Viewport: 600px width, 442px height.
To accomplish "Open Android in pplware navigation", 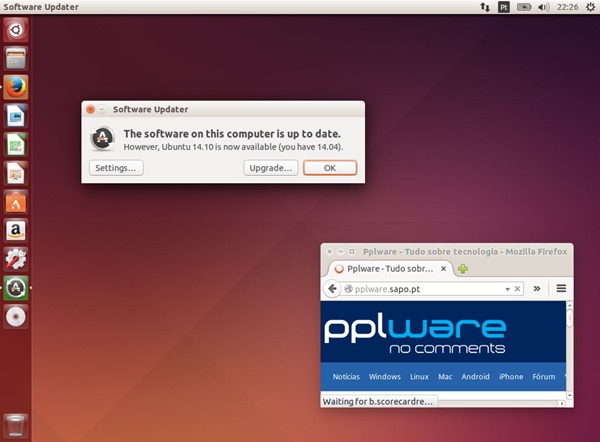I will [x=475, y=377].
